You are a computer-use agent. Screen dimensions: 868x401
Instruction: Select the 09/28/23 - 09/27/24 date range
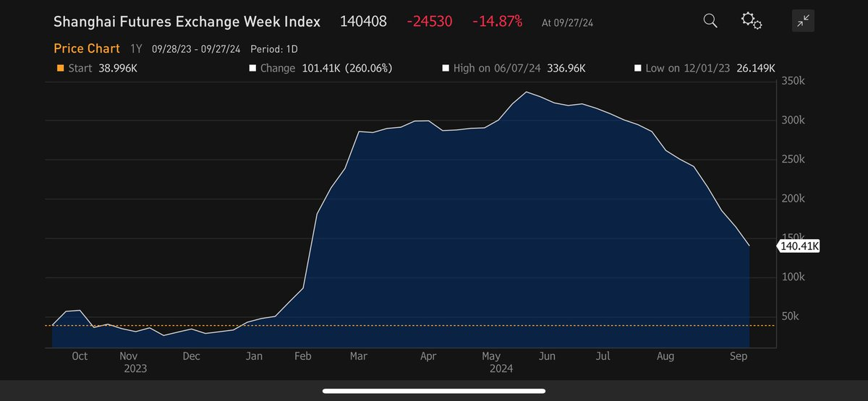[197, 49]
